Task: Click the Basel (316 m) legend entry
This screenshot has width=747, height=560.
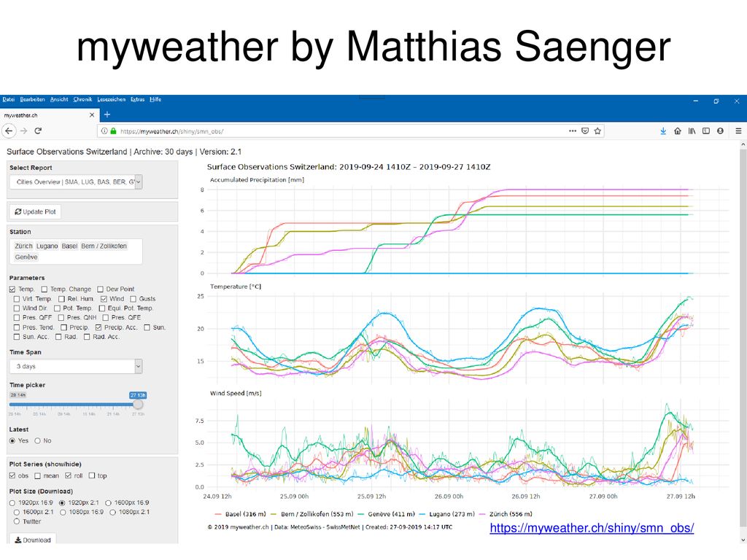Action: [x=239, y=514]
